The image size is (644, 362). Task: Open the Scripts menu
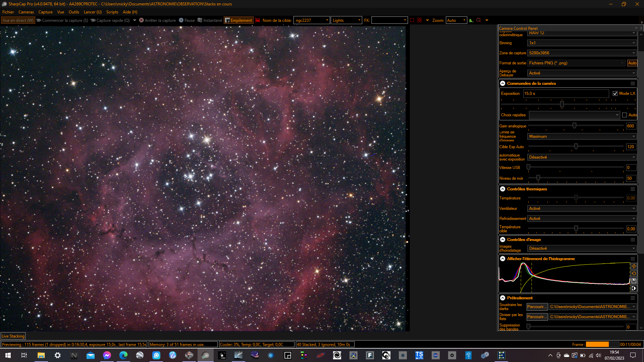click(112, 12)
